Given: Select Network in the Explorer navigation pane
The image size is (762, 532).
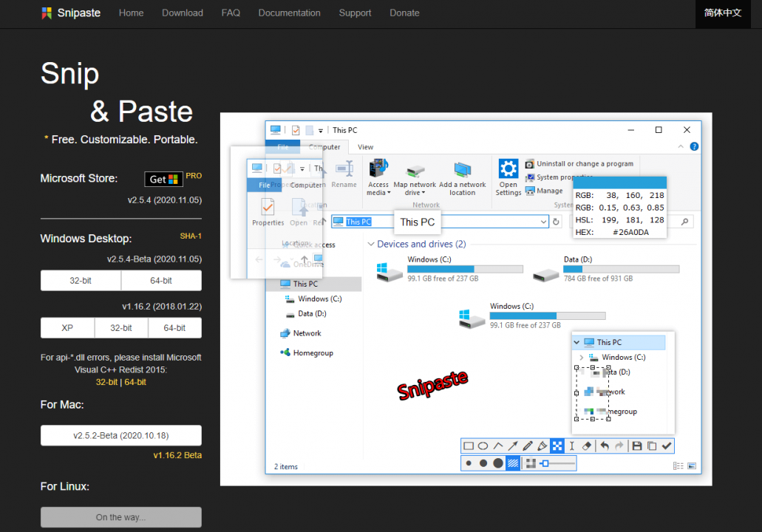Looking at the screenshot, I should 301,333.
